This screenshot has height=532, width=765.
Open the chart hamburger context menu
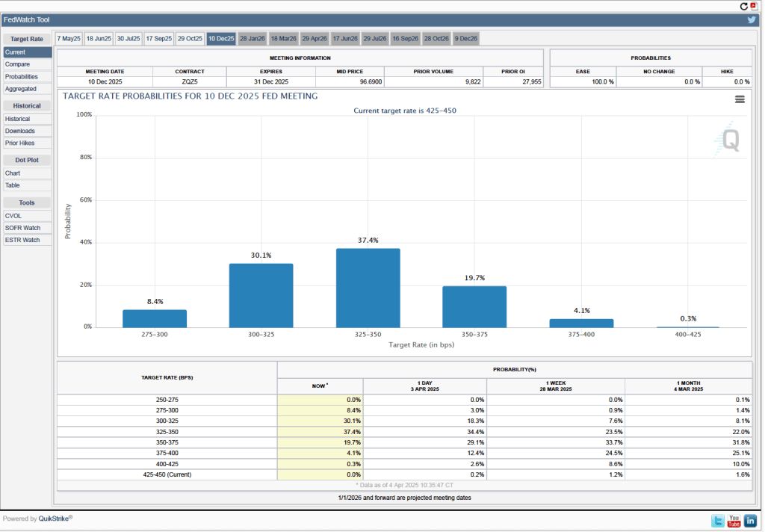pos(740,99)
